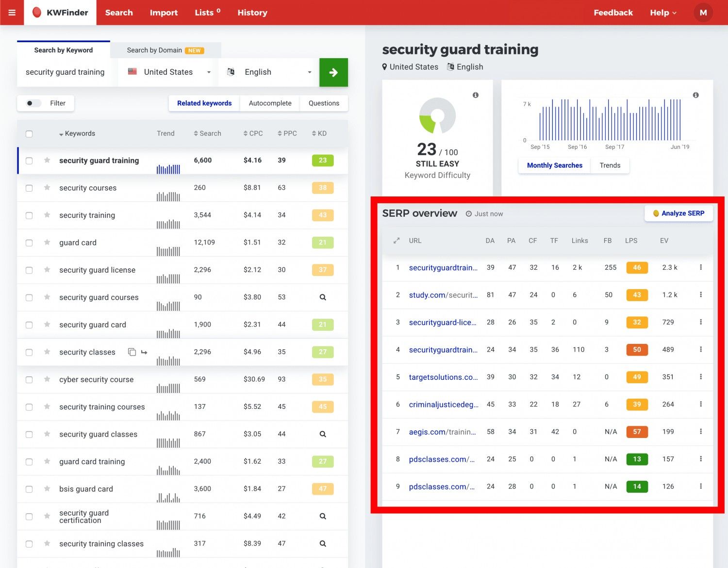The width and height of the screenshot is (728, 568).
Task: Open the United States country dropdown
Action: click(168, 72)
